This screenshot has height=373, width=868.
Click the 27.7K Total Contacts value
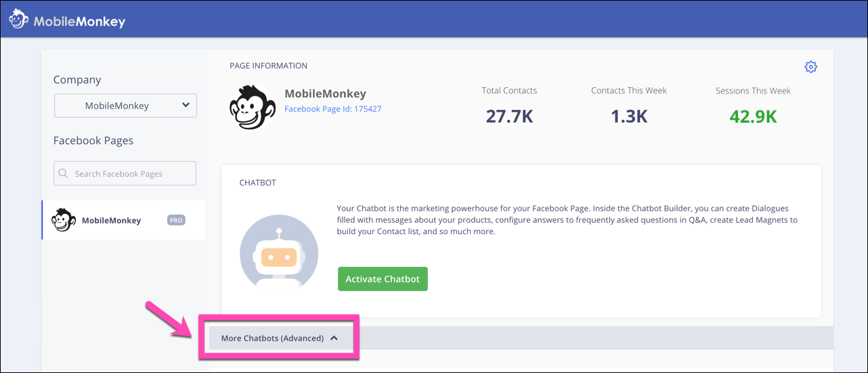[509, 116]
